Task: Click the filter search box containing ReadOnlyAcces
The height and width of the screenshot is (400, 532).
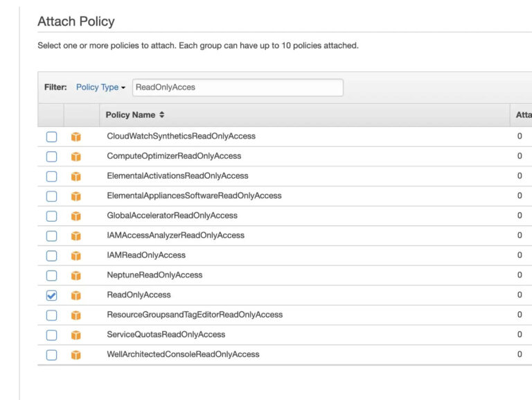Action: pyautogui.click(x=237, y=87)
